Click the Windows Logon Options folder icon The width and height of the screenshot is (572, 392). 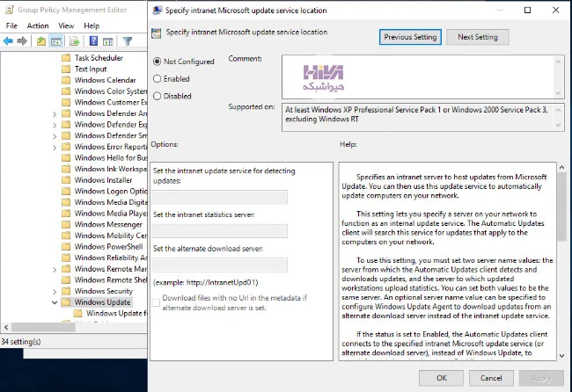66,192
